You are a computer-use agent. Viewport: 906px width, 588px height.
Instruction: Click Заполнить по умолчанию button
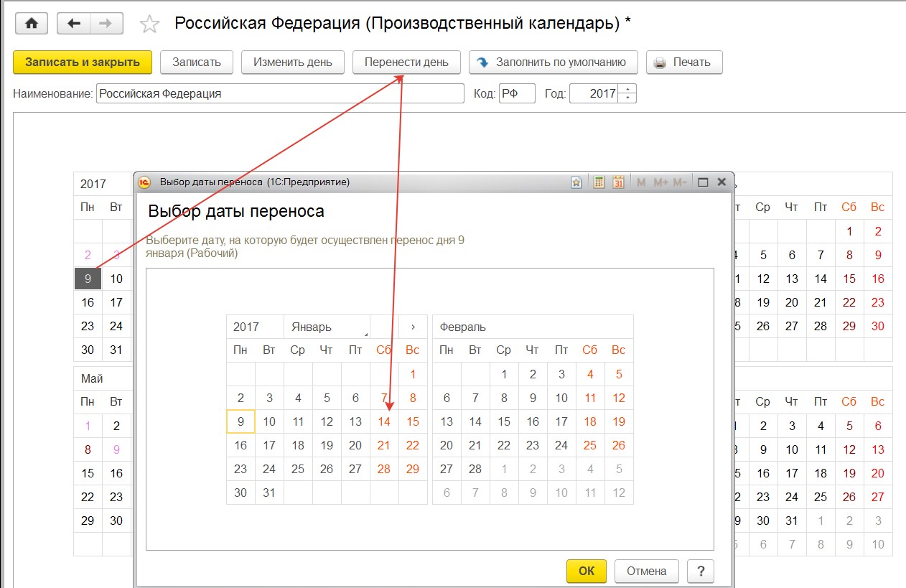(x=554, y=62)
